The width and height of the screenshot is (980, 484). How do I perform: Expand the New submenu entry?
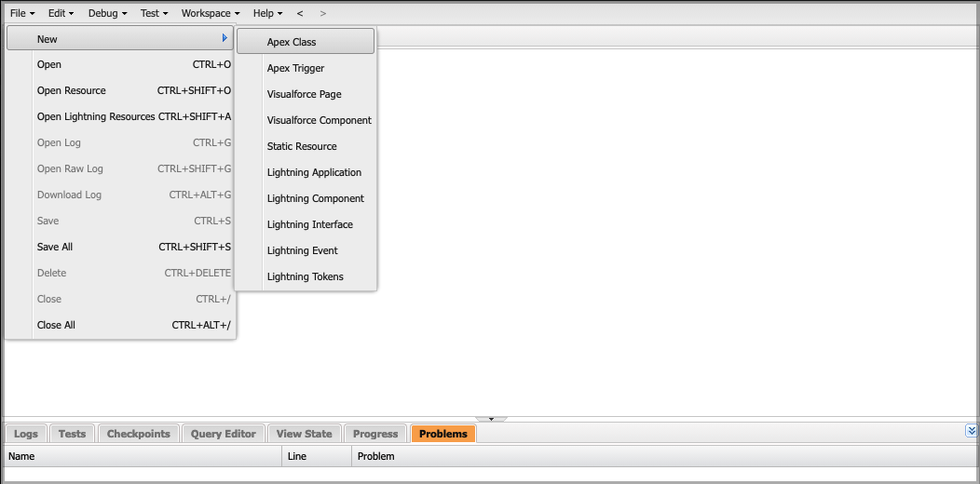(x=121, y=39)
